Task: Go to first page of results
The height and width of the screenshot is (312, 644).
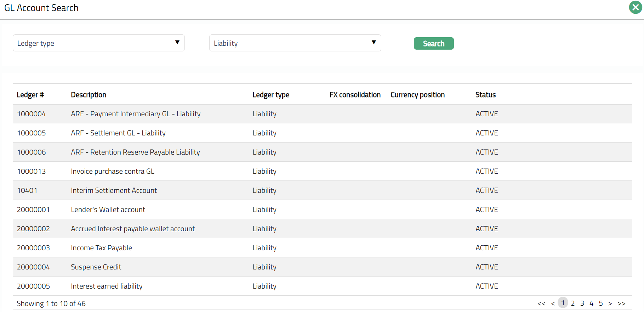Action: click(541, 303)
